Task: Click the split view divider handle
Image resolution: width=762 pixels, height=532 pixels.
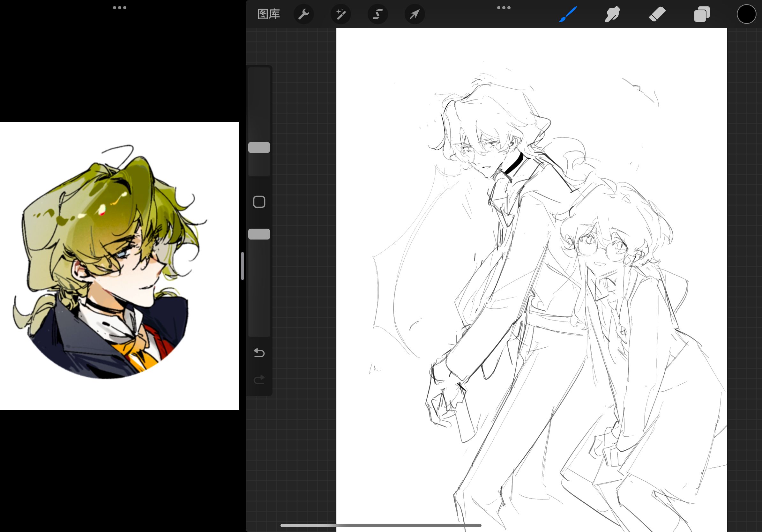Action: [x=243, y=266]
